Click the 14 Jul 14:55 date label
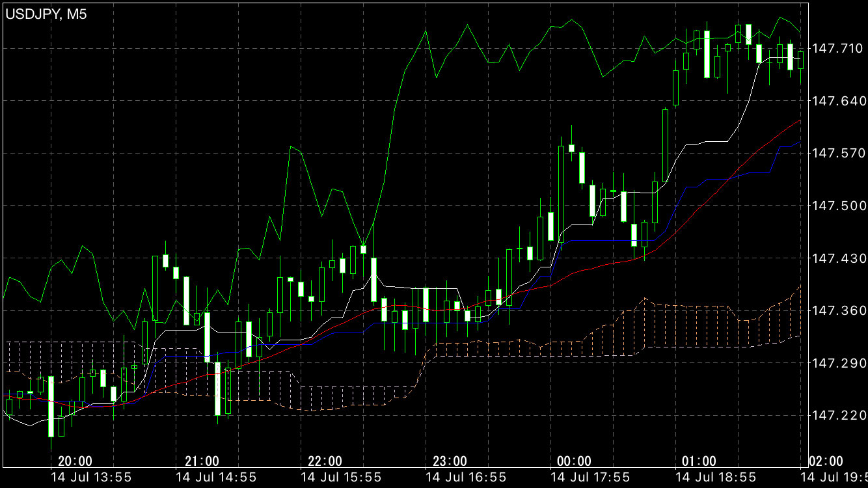 click(x=217, y=478)
